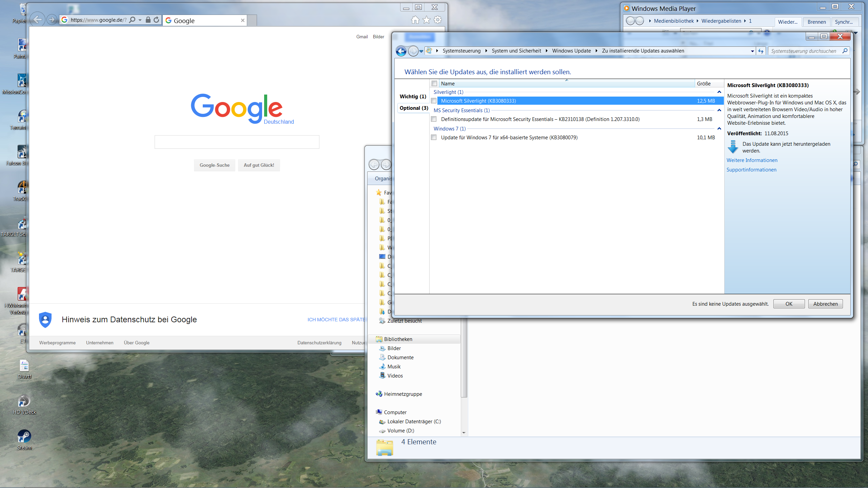Image resolution: width=868 pixels, height=488 pixels.
Task: Collapse the Silverlight update group
Action: click(x=719, y=92)
